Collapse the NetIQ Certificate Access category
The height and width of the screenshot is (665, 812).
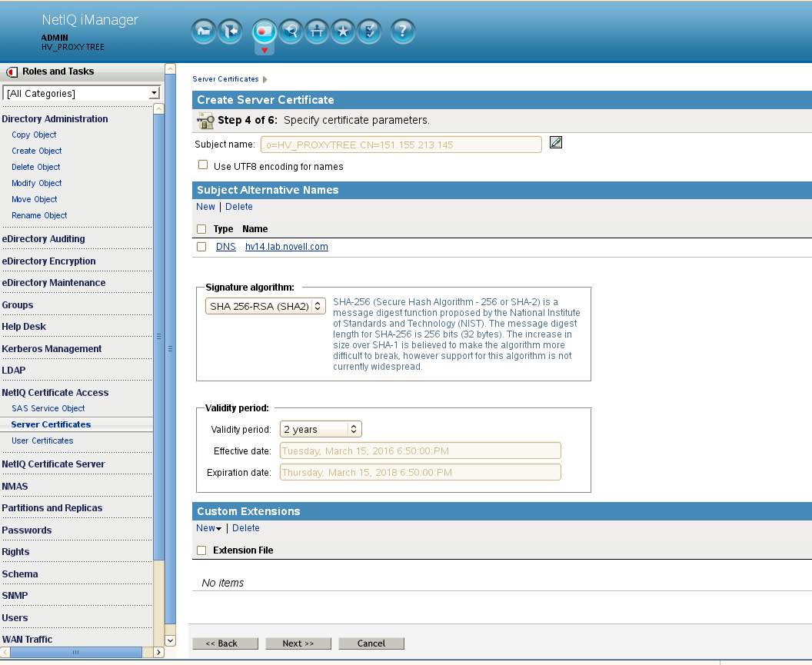[x=55, y=393]
